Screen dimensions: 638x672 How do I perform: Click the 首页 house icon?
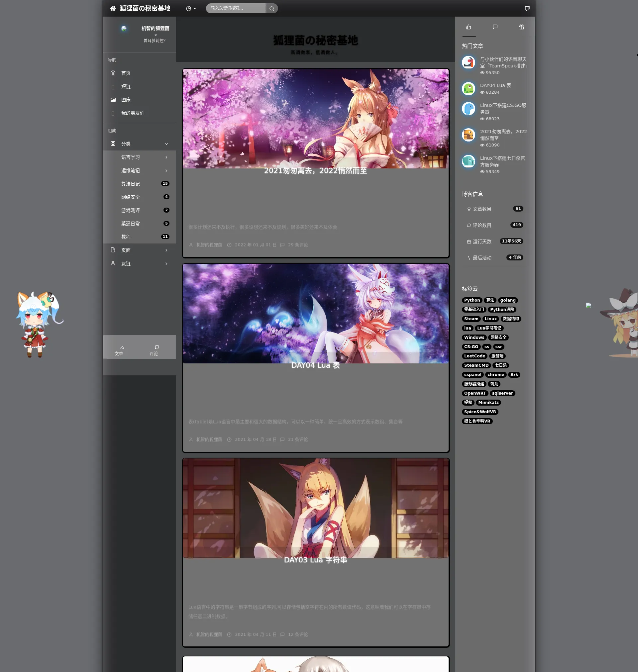click(x=113, y=73)
